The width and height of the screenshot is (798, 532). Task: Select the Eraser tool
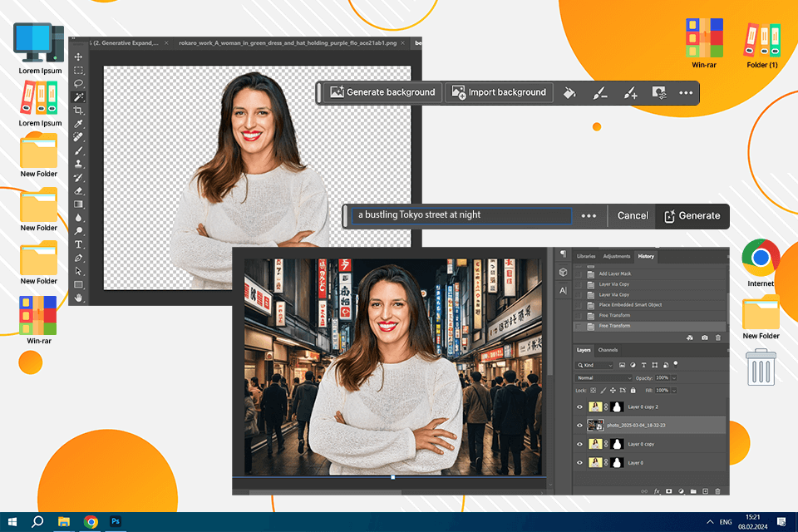click(78, 191)
